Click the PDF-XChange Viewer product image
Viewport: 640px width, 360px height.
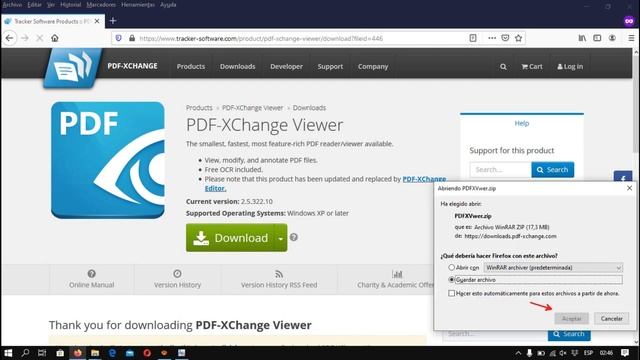click(x=108, y=160)
